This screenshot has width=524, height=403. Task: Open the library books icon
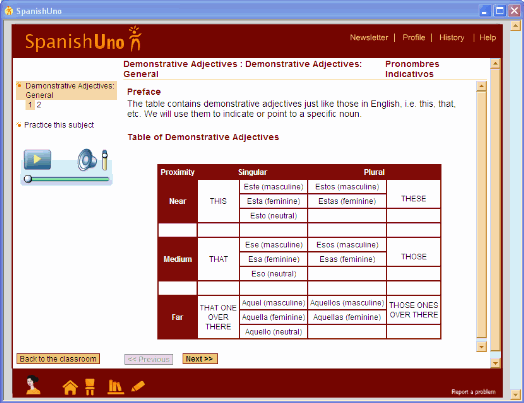click(x=115, y=387)
